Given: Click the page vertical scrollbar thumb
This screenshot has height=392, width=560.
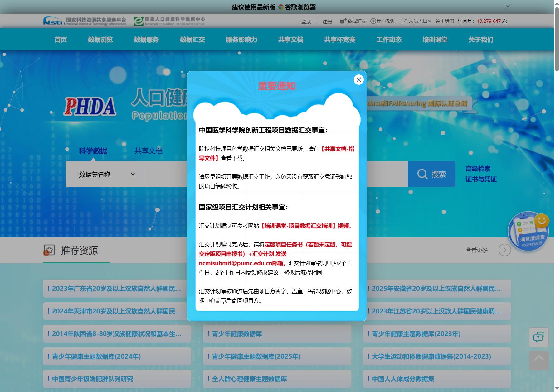Looking at the screenshot, I should tap(557, 39).
